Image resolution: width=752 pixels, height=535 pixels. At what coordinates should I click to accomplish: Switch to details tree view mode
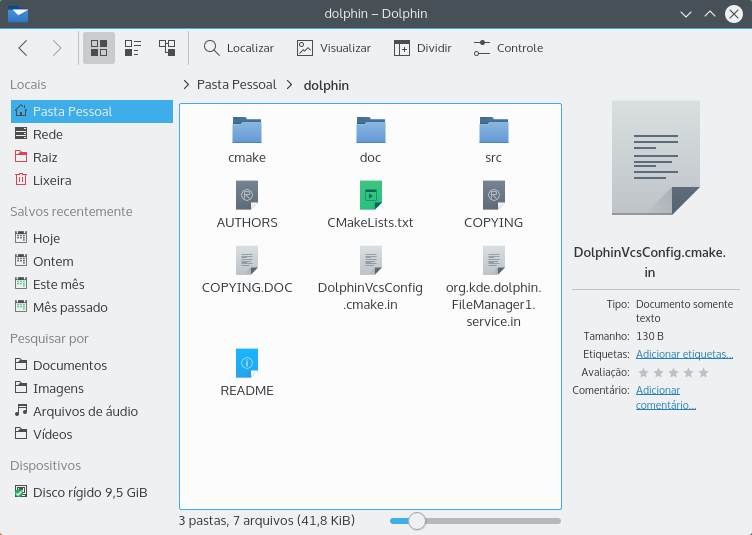click(x=167, y=48)
